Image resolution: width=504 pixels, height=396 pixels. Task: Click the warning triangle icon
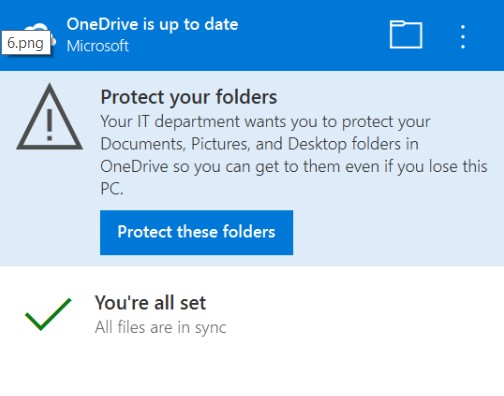pyautogui.click(x=50, y=116)
